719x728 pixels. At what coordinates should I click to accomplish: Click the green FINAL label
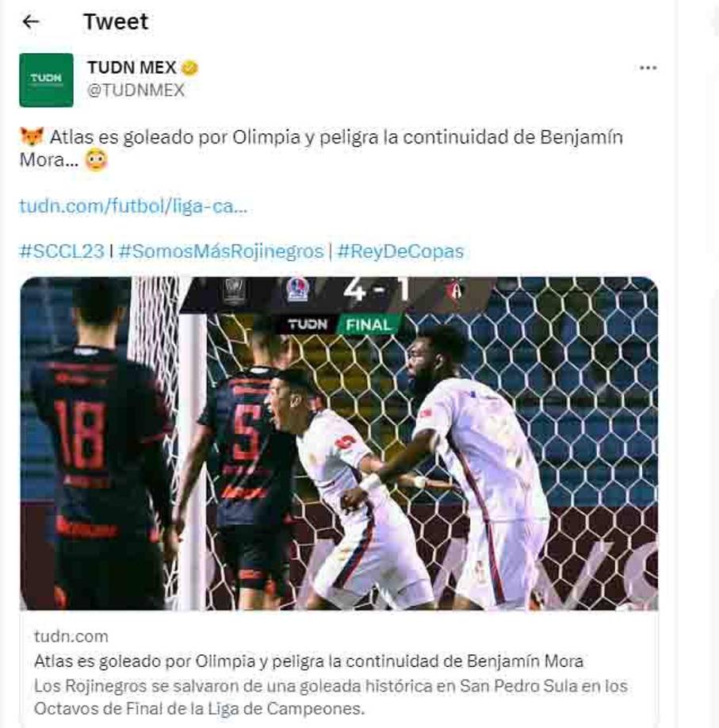[368, 324]
